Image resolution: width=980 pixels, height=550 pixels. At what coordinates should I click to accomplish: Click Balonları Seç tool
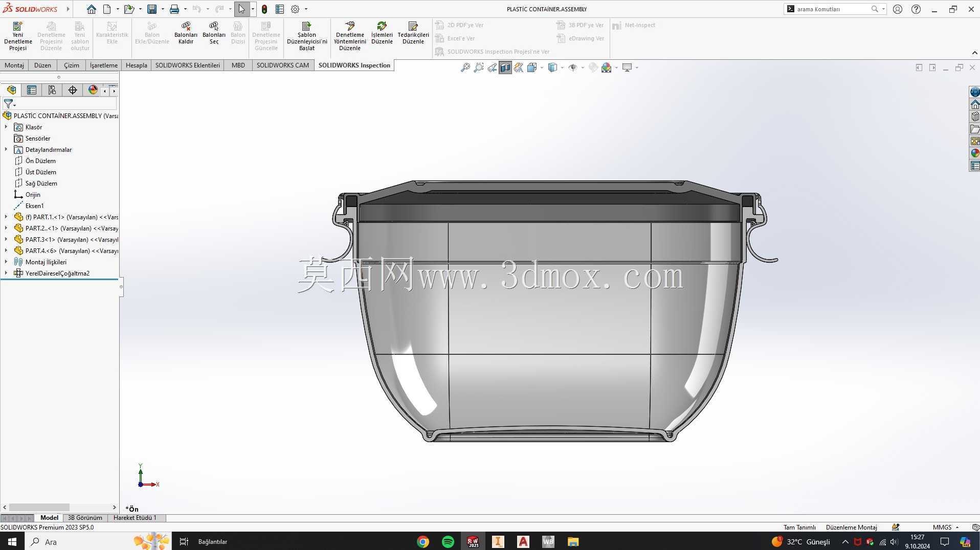click(214, 33)
